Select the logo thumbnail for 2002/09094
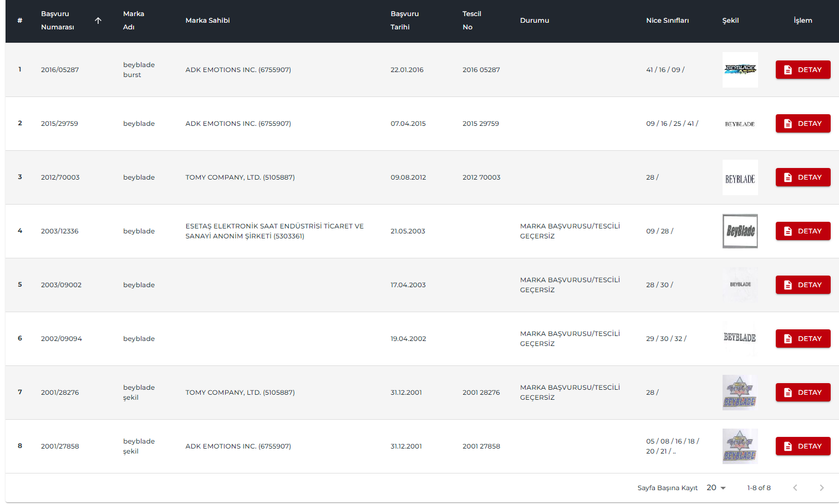Screen dimensions: 839x504 740,338
